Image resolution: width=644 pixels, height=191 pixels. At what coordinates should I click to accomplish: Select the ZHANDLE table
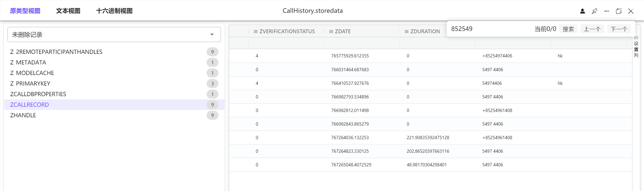pos(23,115)
